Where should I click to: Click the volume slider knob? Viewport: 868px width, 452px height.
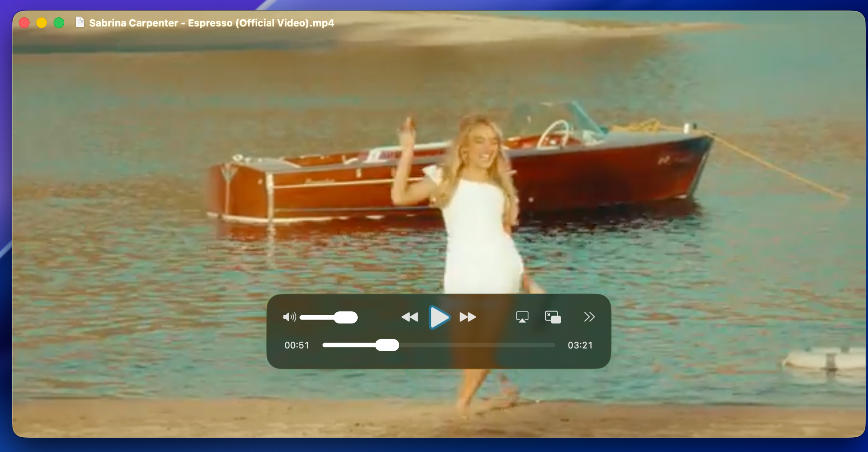345,317
